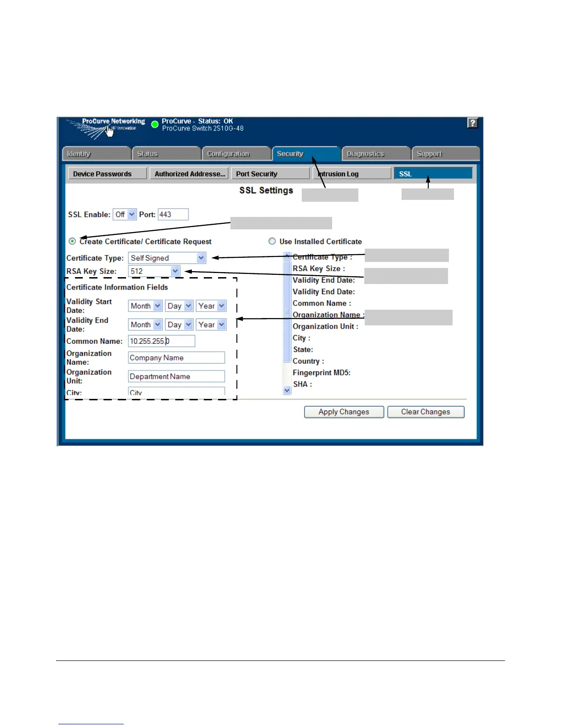Click the Organization Unit input field
Image resolution: width=563 pixels, height=728 pixels.
177,376
